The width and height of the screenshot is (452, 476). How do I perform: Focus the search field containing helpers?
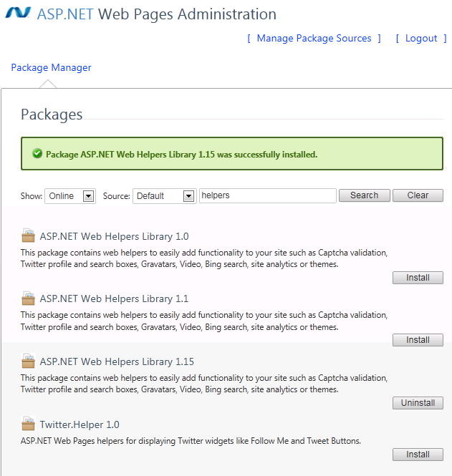point(268,195)
